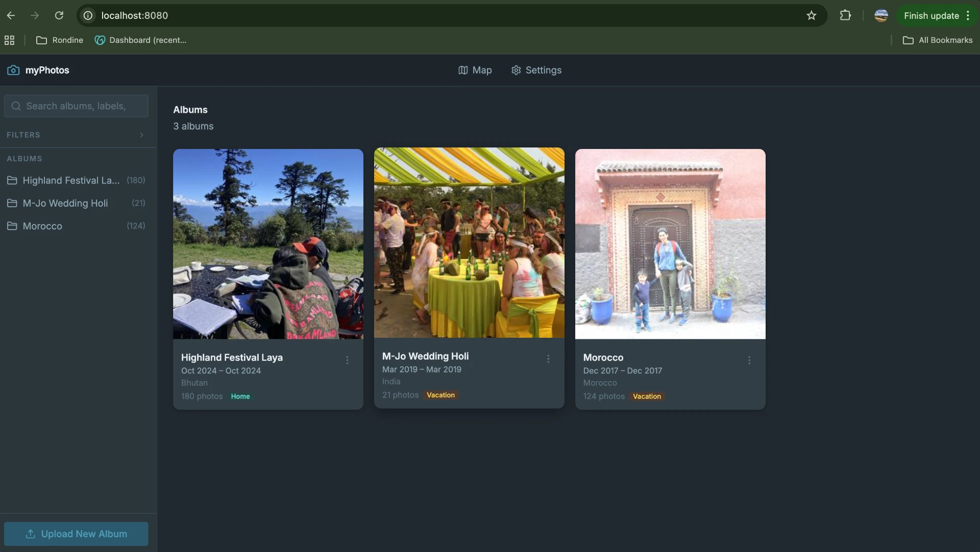The width and height of the screenshot is (980, 552).
Task: Click the Morocco card title
Action: point(603,358)
